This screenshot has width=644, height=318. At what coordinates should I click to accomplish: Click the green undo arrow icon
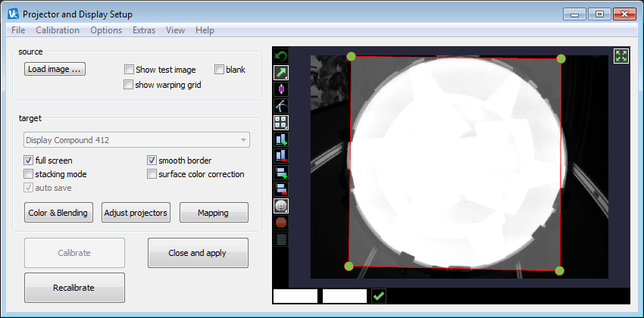pos(281,56)
